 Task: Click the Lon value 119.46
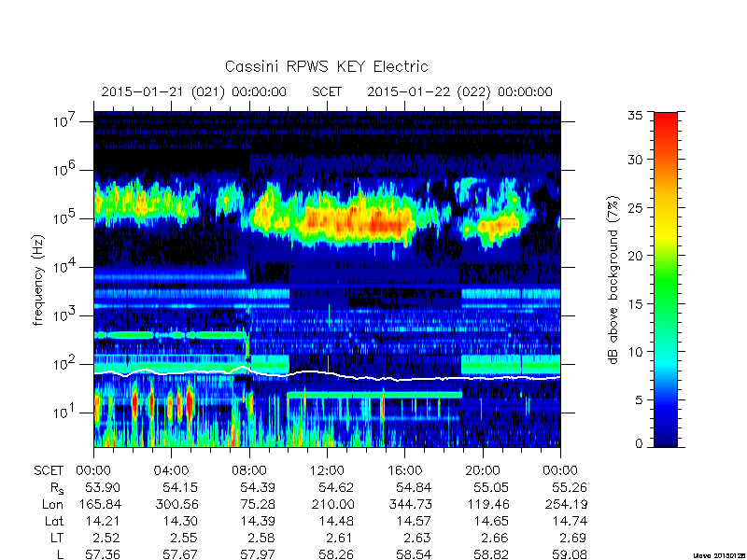tap(488, 504)
